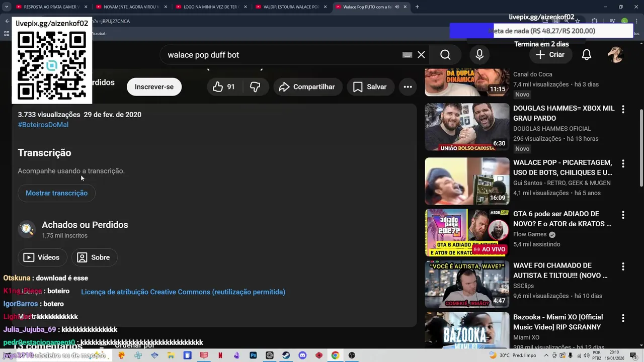The image size is (644, 362).
Task: Open the on-screen keyboard icon in search box
Action: (407, 55)
